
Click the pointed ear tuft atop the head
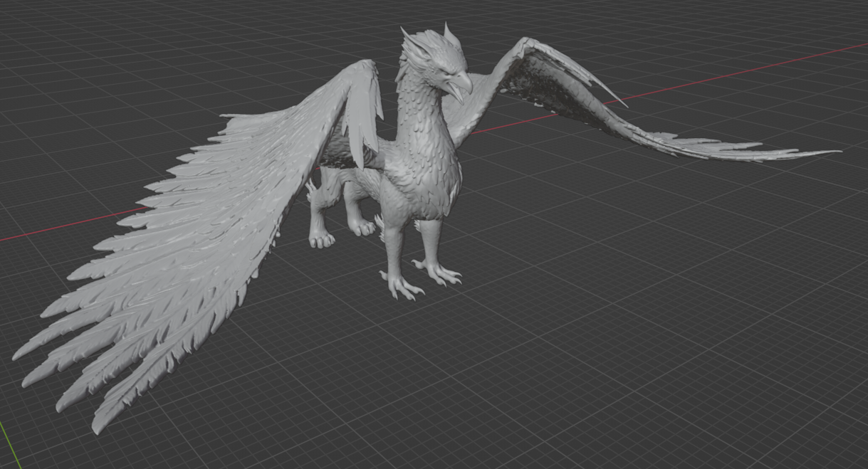[451, 34]
